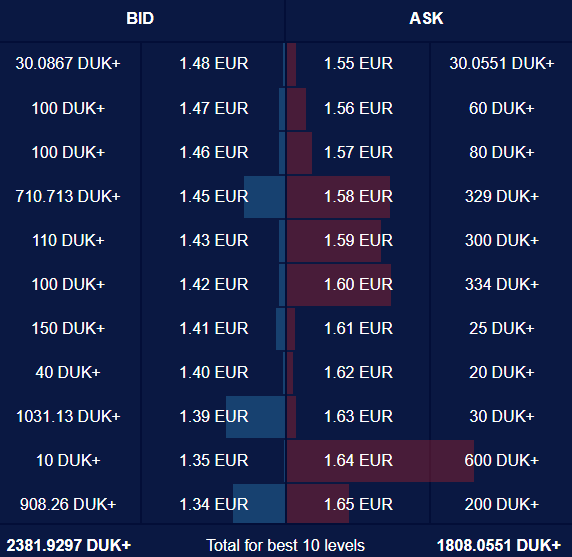Click the 30.0551 DUK+ ask volume
This screenshot has height=557, width=572.
point(502,63)
